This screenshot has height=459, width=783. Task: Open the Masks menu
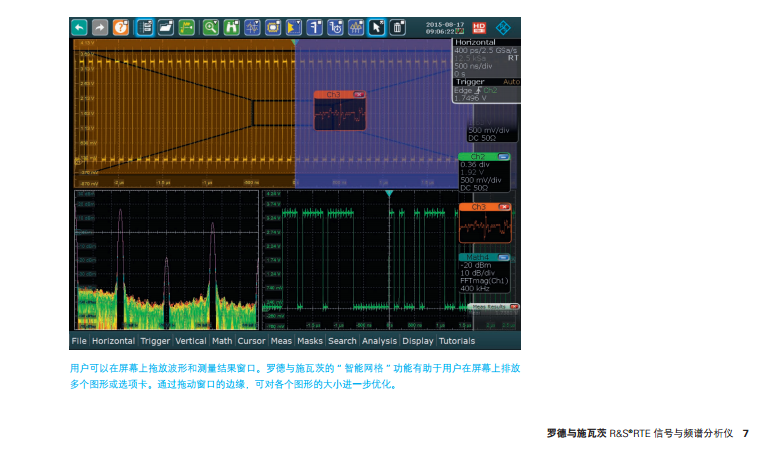pyautogui.click(x=310, y=341)
